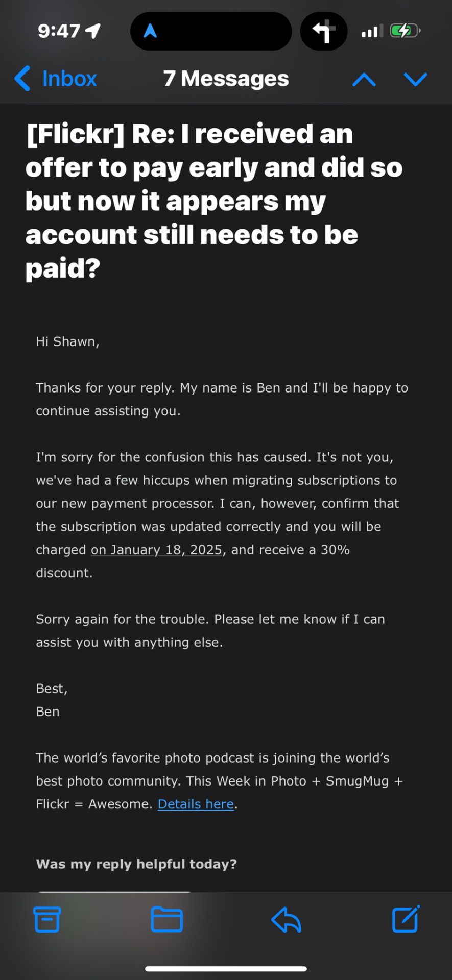Show the previous message with up chevron

364,79
